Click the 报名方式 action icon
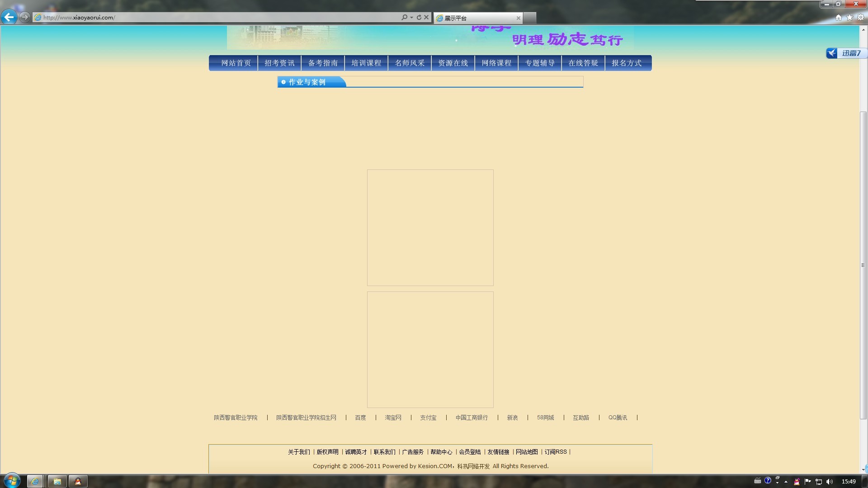The image size is (868, 488). (627, 62)
